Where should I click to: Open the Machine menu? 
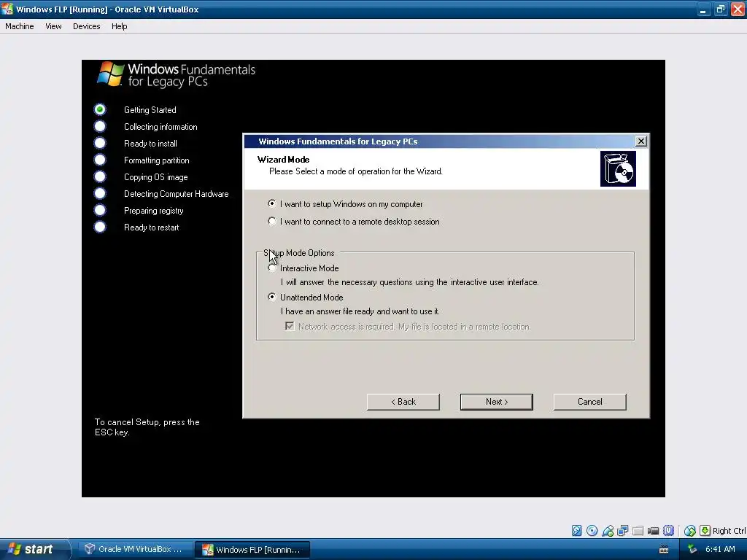20,26
